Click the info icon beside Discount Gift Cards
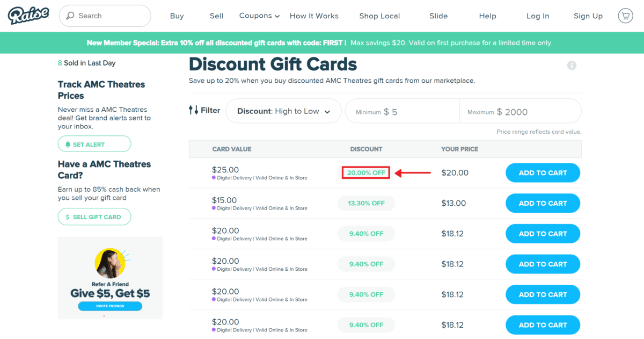Viewport: 644px width, 339px height. [x=572, y=66]
